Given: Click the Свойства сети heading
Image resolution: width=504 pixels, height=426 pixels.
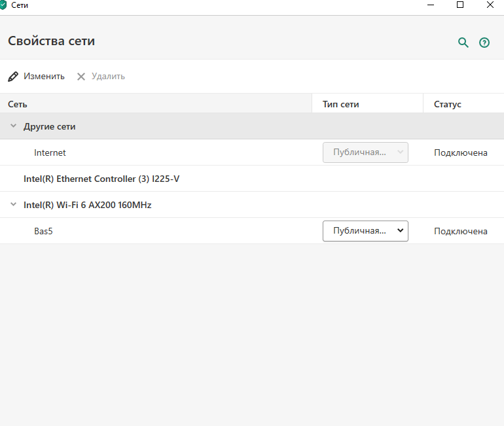Looking at the screenshot, I should point(52,41).
